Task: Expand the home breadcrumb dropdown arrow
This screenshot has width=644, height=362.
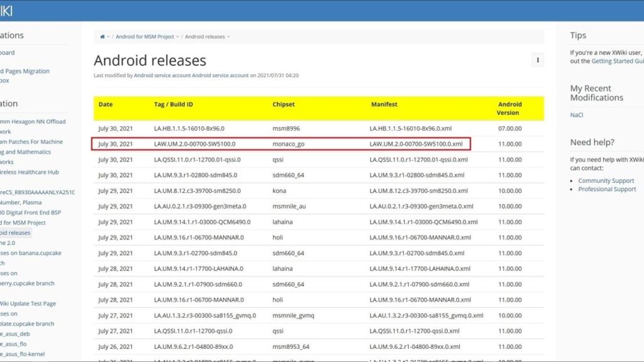Action: tap(108, 37)
